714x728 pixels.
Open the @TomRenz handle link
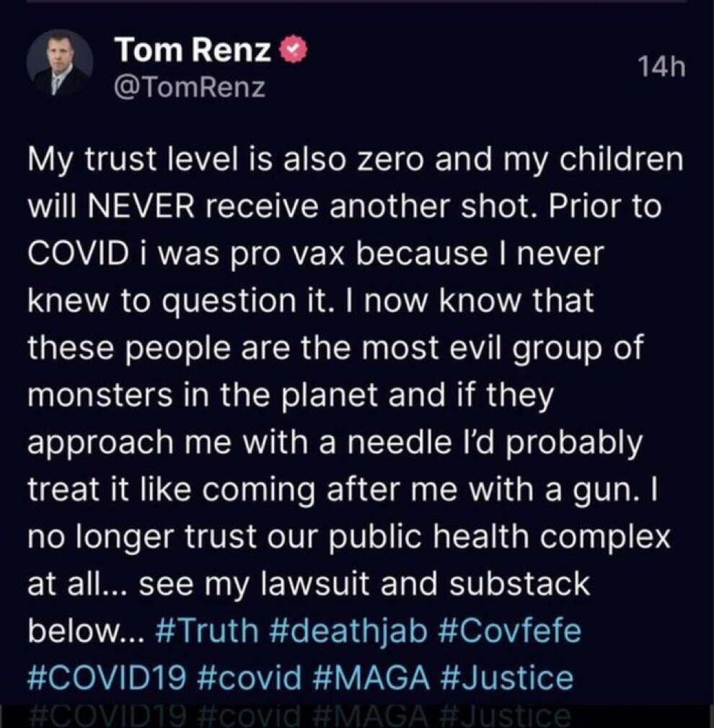[x=190, y=88]
